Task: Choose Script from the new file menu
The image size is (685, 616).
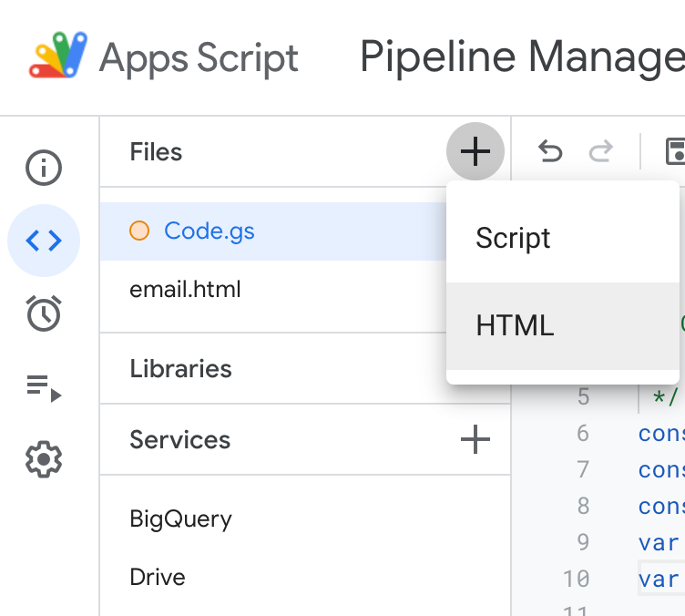Action: (563, 239)
